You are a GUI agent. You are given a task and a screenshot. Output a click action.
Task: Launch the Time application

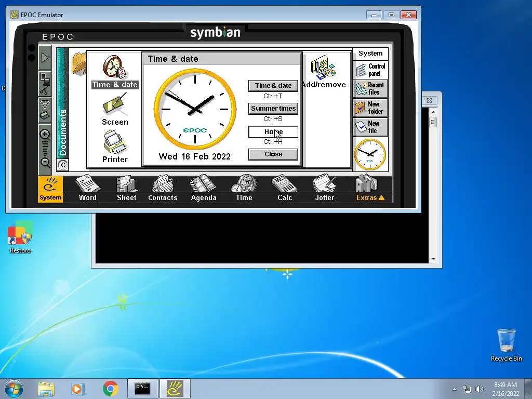(244, 188)
